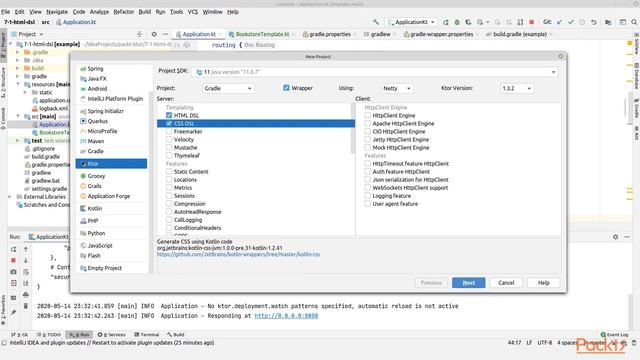
Task: Open the Terminal tool window
Action: 147,335
